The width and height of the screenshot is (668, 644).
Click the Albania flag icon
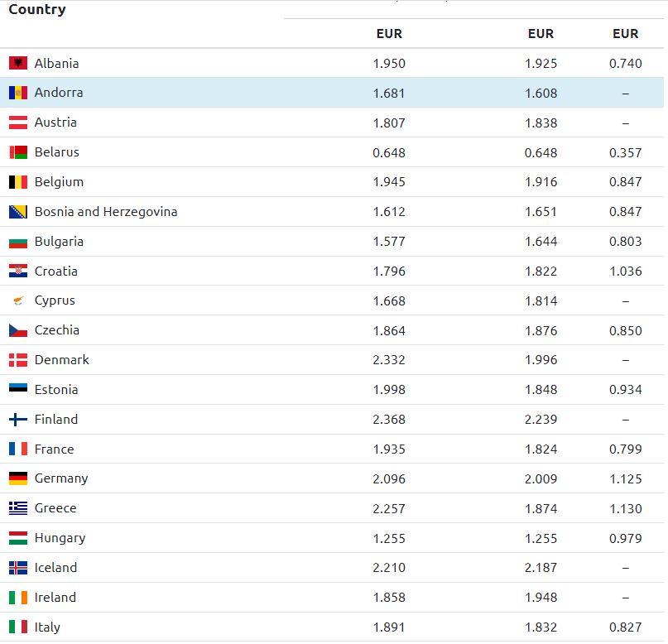point(18,63)
